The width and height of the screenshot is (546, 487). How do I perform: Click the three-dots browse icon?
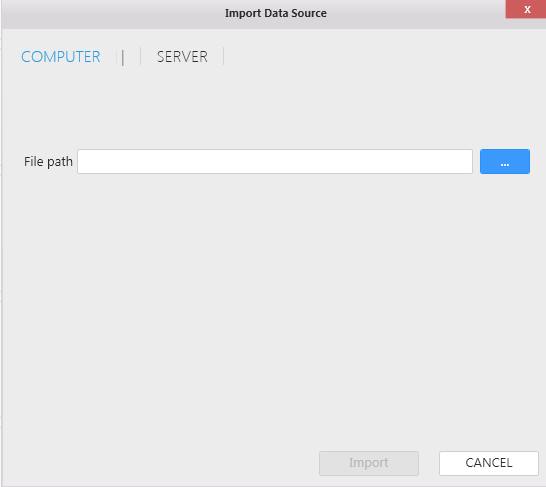click(x=505, y=164)
